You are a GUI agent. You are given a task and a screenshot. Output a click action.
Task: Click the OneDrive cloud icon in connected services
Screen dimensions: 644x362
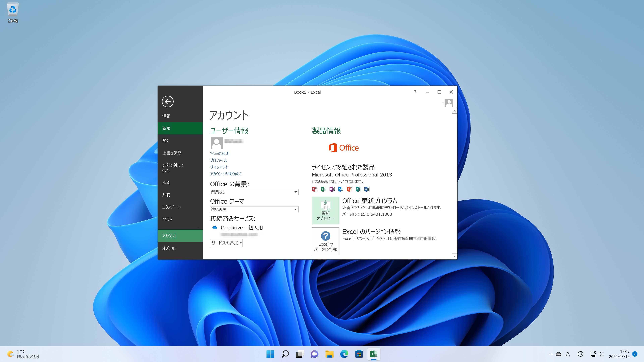pyautogui.click(x=214, y=227)
